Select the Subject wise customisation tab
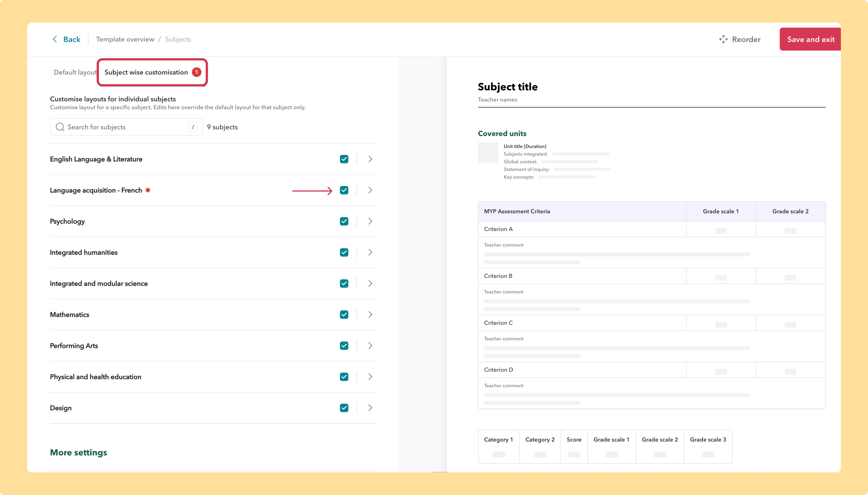 tap(152, 72)
